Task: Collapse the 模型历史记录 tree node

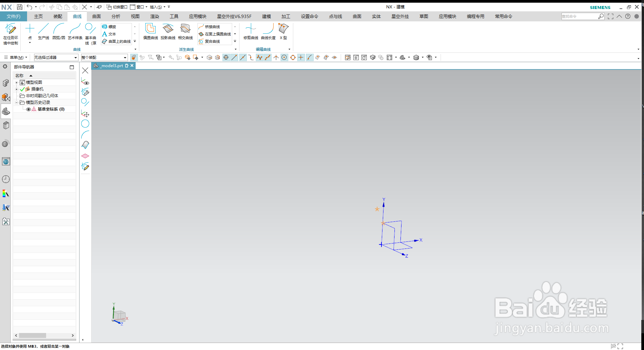Action: [16, 103]
